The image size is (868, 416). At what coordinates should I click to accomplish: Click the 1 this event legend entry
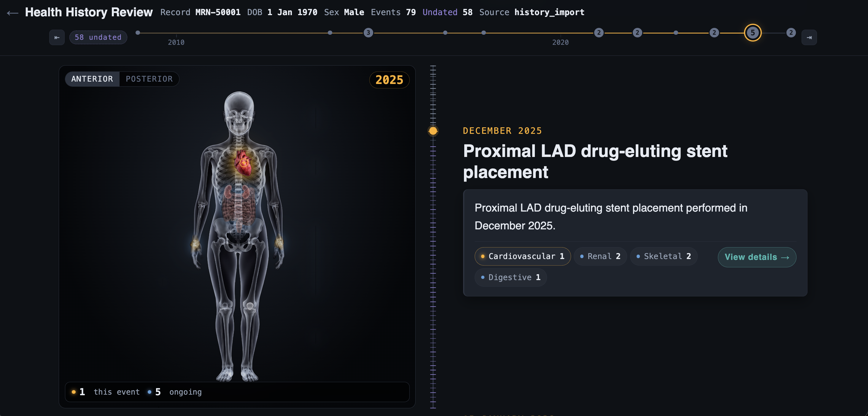pos(106,392)
